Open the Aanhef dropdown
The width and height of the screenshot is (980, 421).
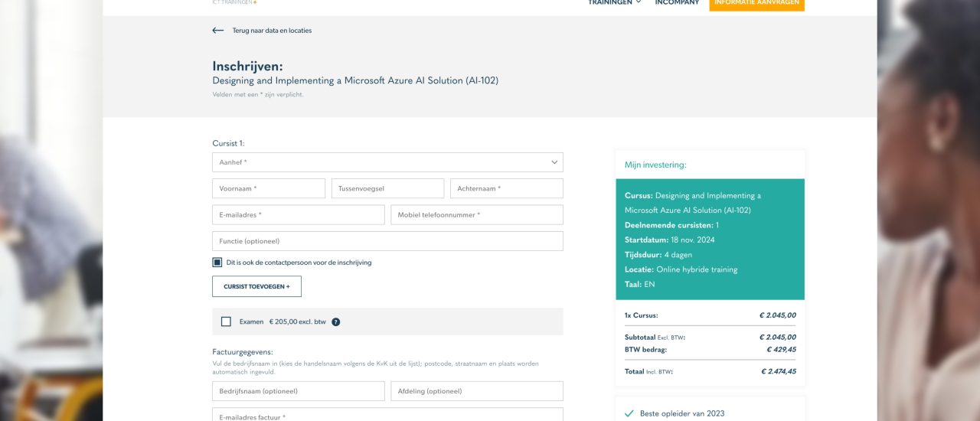tap(387, 162)
